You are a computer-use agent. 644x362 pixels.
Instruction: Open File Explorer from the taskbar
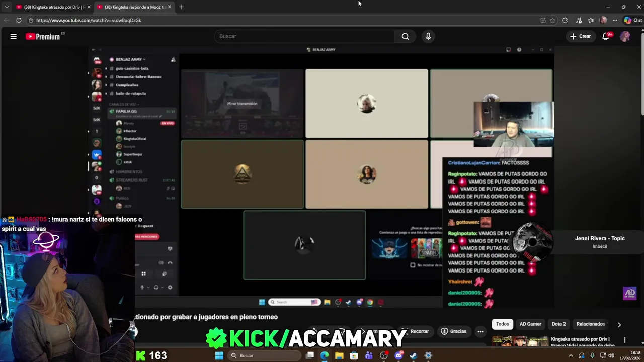(x=339, y=355)
